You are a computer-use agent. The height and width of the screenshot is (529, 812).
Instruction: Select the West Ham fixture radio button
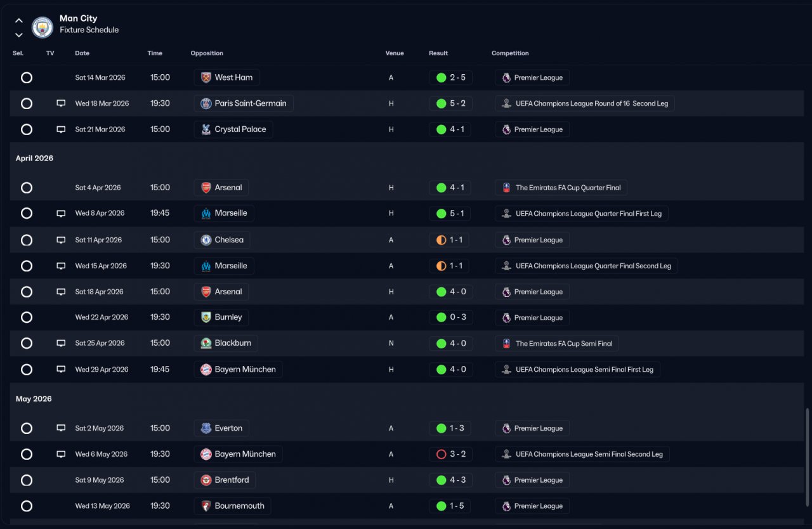point(27,77)
